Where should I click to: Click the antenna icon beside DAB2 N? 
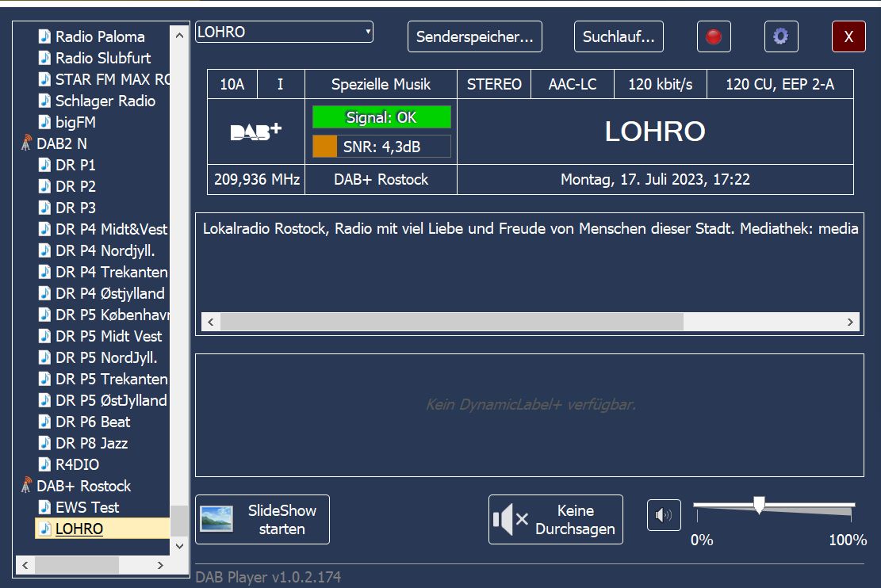coord(26,143)
